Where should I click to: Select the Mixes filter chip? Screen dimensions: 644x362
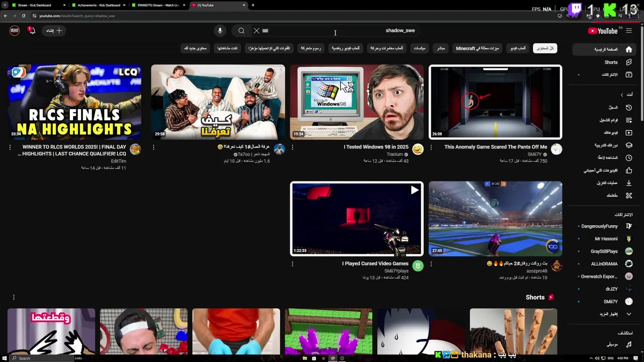420,48
